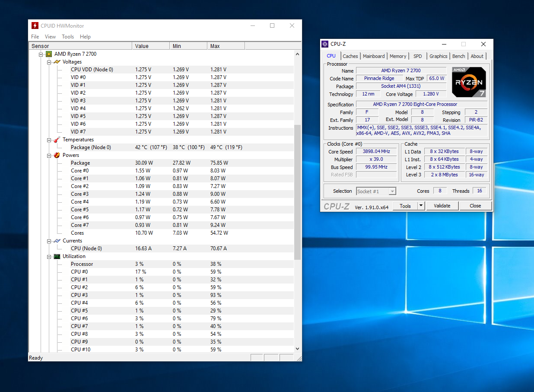Click the Validate button in CPU-Z
This screenshot has height=392, width=534.
click(442, 206)
